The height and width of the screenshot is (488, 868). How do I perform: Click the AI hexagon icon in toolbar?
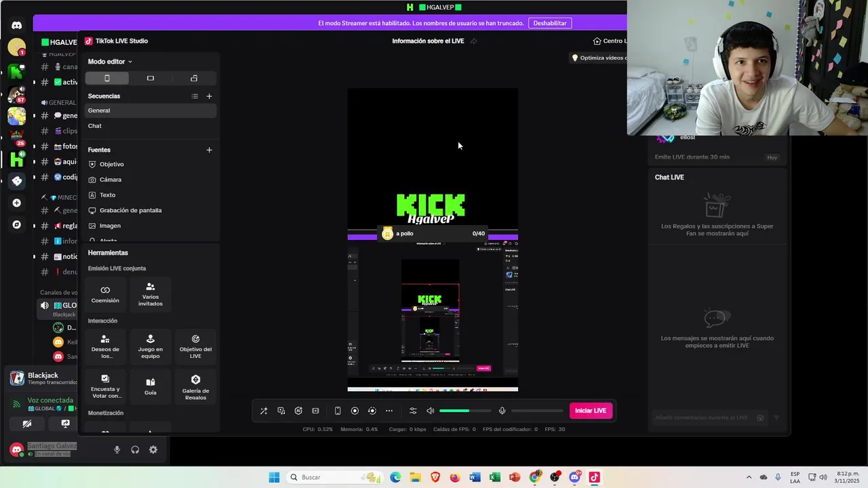tap(298, 411)
